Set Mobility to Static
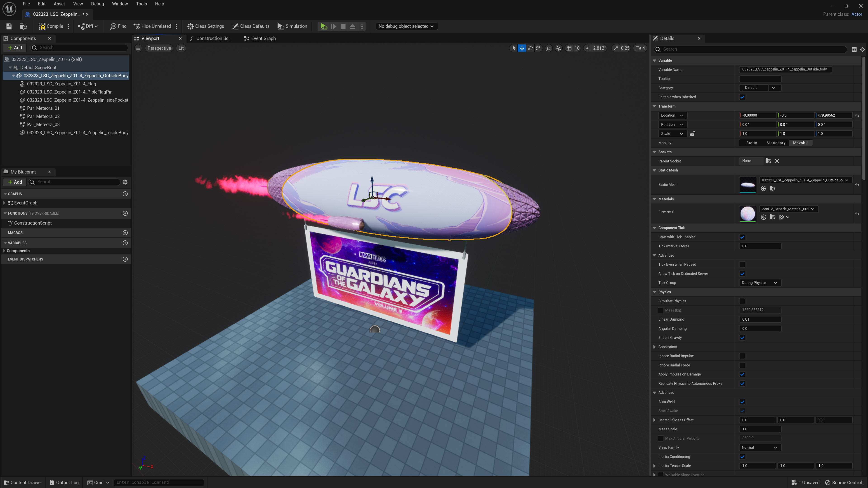 click(751, 143)
